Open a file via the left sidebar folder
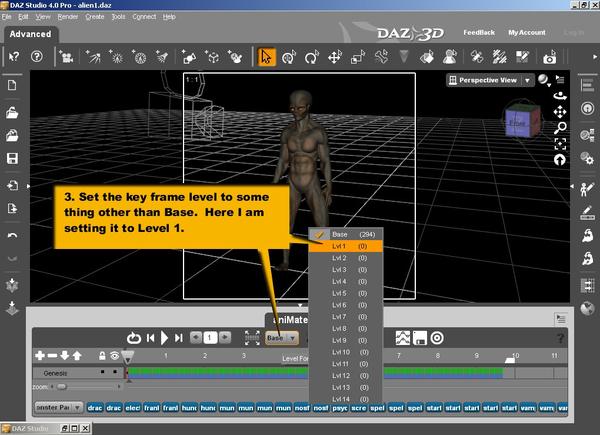Viewport: 600px width, 435px height. pos(12,113)
